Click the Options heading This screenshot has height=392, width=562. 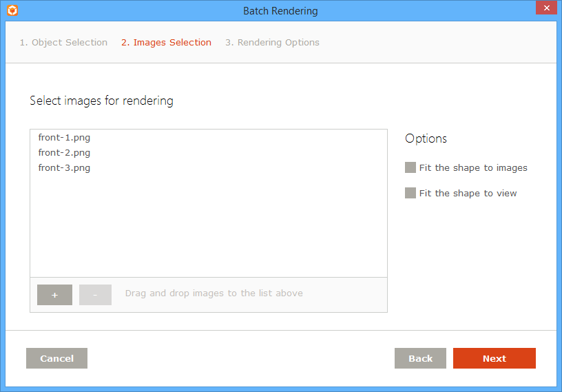(426, 138)
